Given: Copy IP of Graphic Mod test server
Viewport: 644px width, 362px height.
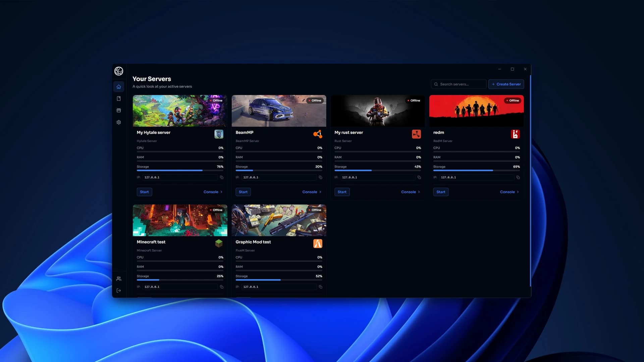Looking at the screenshot, I should 321,287.
